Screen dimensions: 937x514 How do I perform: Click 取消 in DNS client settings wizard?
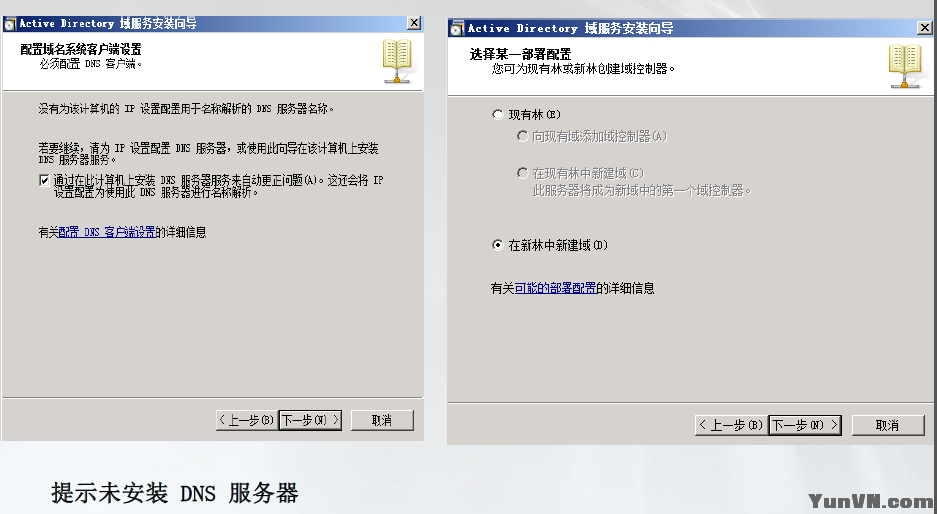(x=382, y=420)
